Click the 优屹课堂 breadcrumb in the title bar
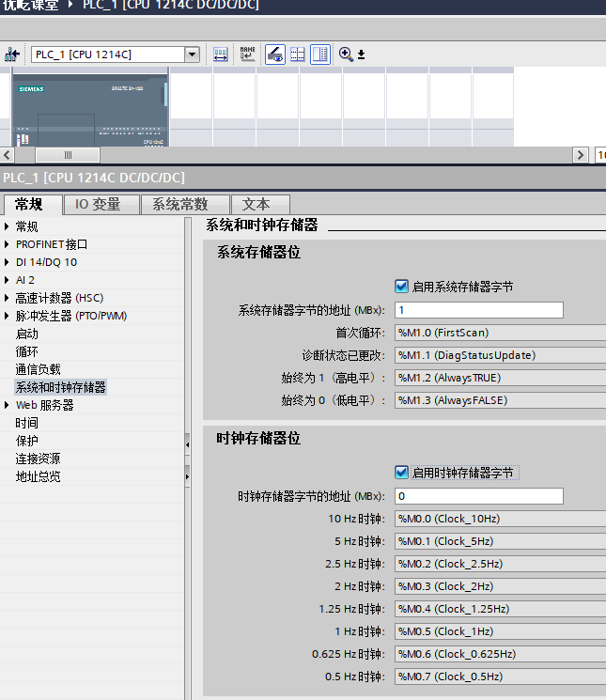Image resolution: width=606 pixels, height=700 pixels. 31,5
